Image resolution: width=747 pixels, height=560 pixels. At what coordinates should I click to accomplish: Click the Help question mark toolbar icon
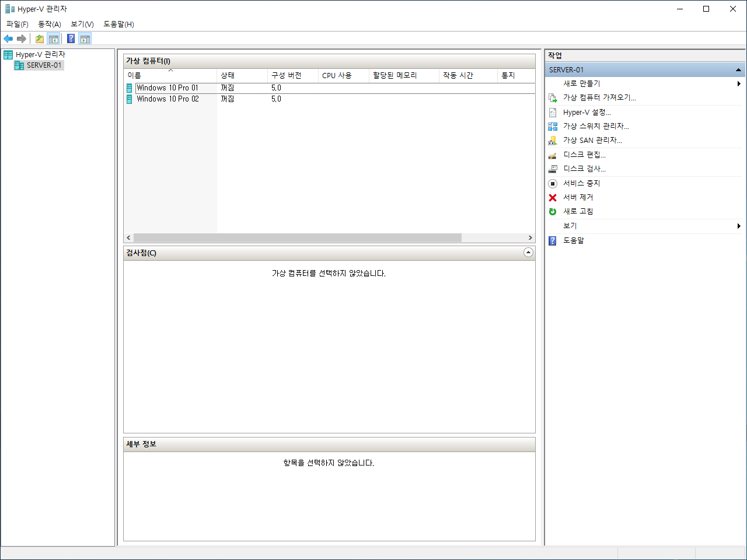pyautogui.click(x=71, y=39)
